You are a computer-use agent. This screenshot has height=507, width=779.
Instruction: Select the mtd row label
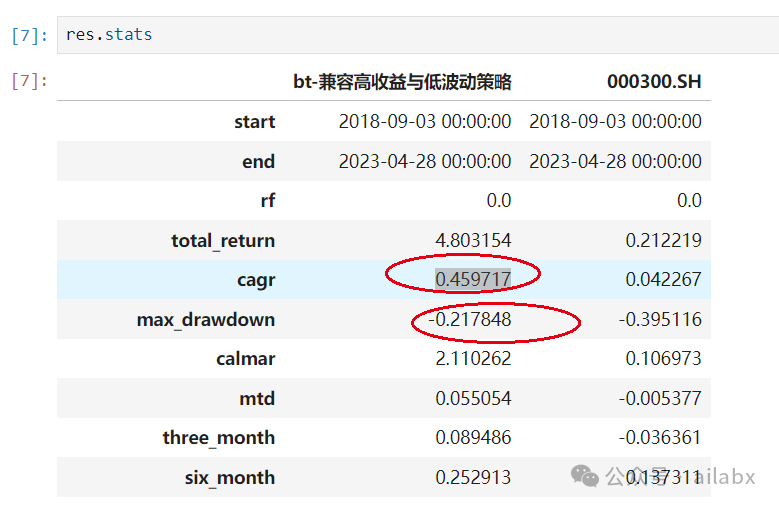point(257,398)
